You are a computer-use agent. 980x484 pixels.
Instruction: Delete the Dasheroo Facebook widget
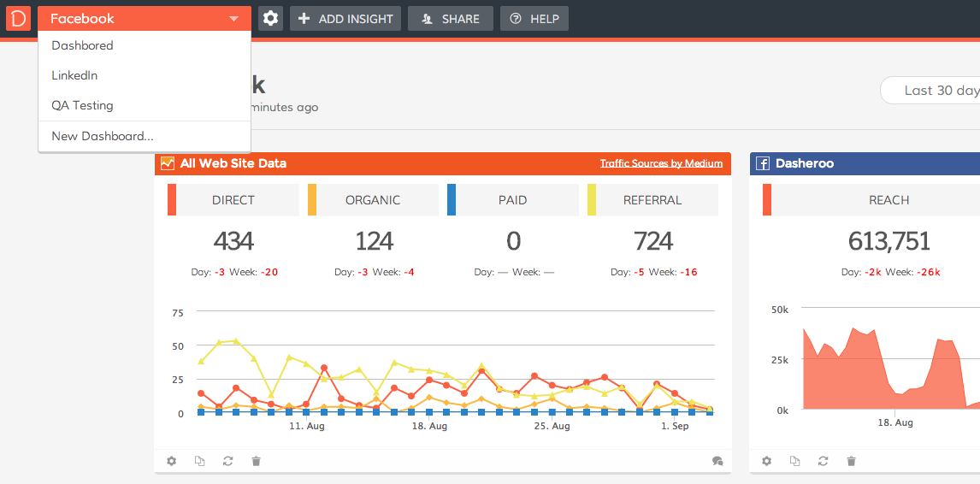tap(851, 462)
